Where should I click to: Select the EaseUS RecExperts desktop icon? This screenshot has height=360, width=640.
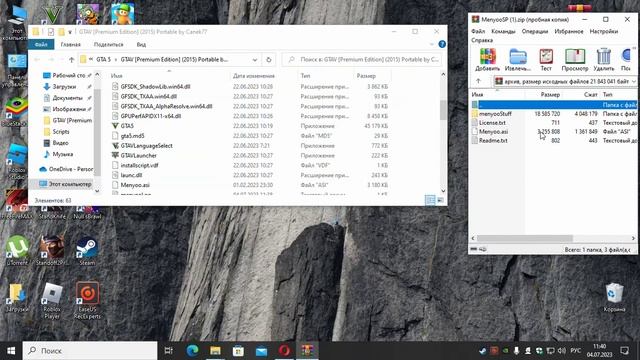point(87,300)
